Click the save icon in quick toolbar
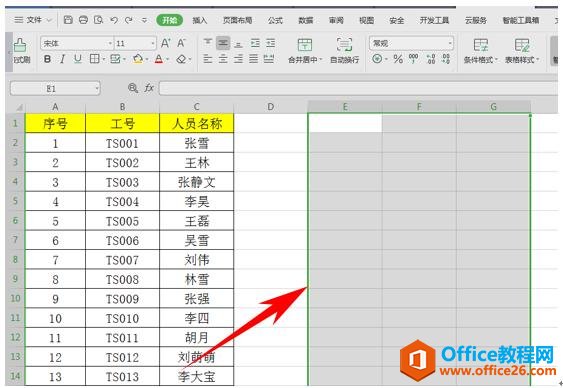The height and width of the screenshot is (388, 563). tap(68, 20)
